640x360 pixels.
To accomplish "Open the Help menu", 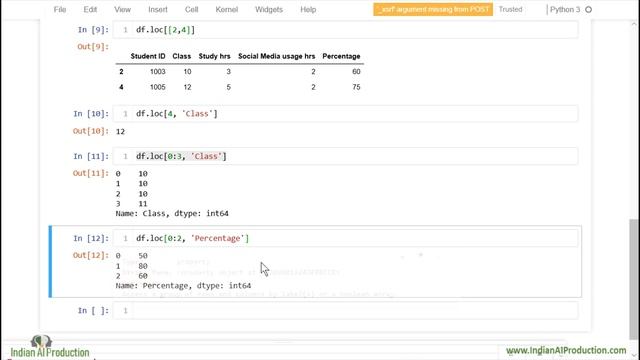I will coord(308,9).
